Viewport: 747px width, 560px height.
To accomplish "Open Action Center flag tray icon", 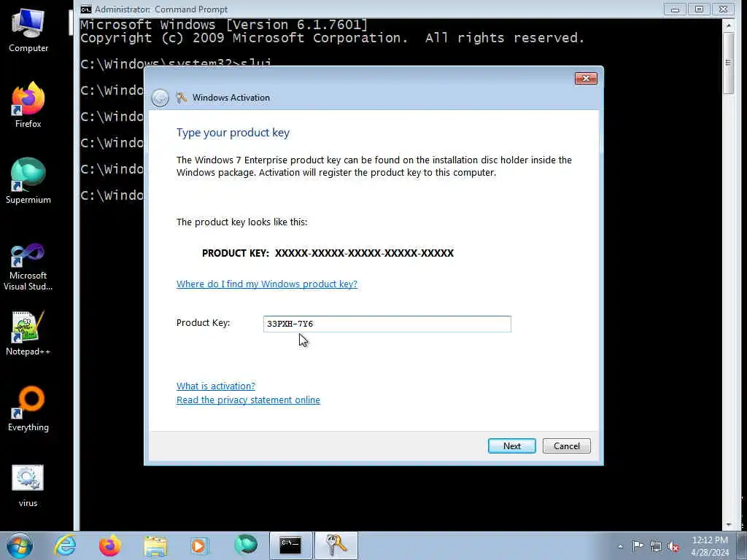I will [638, 545].
